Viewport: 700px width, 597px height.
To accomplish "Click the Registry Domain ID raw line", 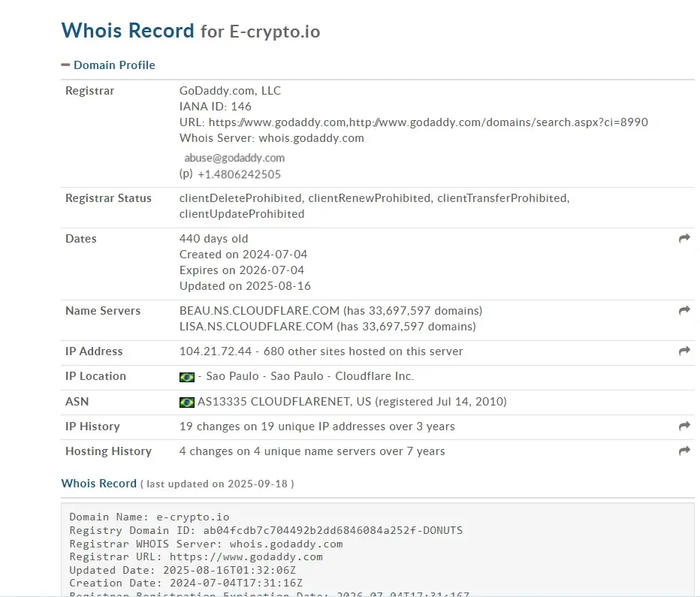I will coord(266,530).
